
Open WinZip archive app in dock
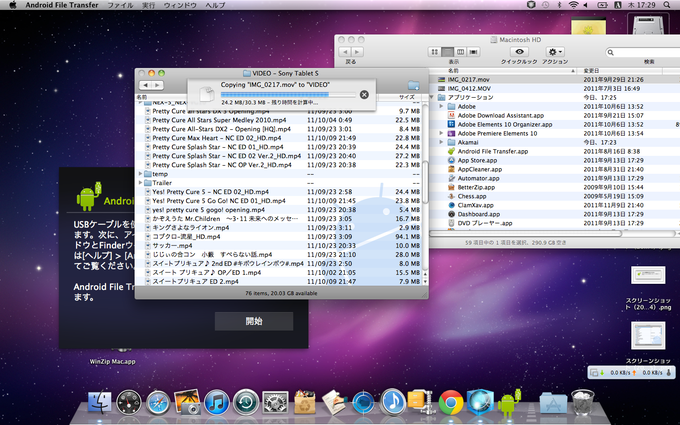pyautogui.click(x=421, y=402)
